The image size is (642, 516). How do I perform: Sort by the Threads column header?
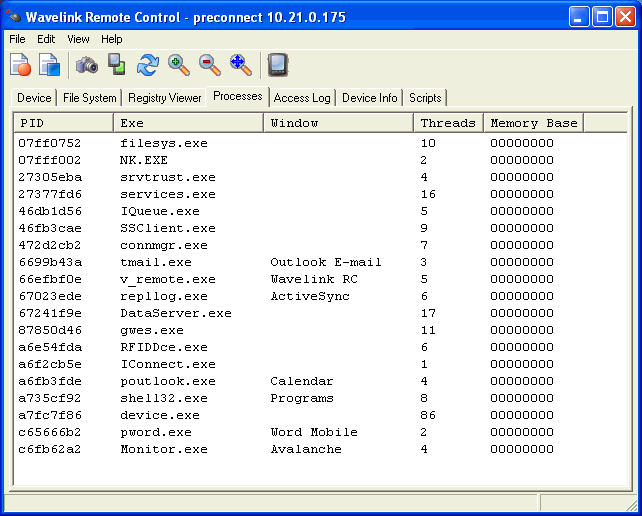coord(449,123)
